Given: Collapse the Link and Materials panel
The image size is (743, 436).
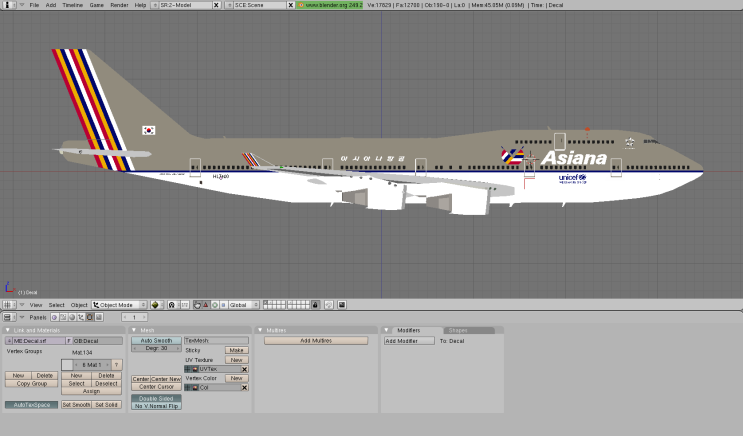Looking at the screenshot, I should click(x=7, y=330).
